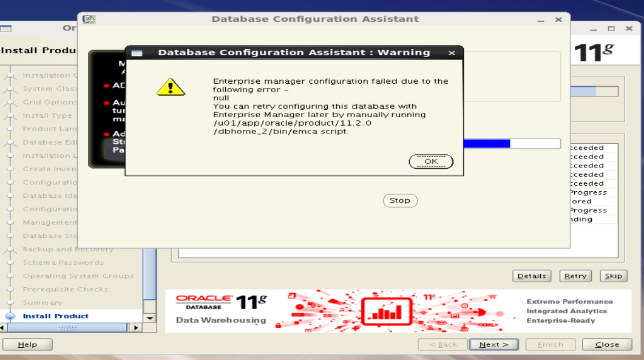Select the Create Inven... step

click(50, 169)
